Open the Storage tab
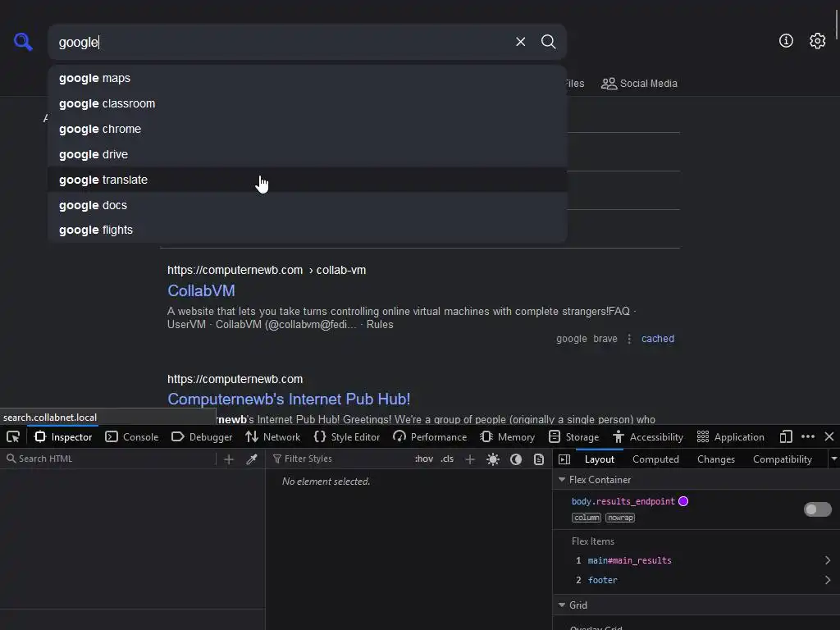This screenshot has height=630, width=840. click(573, 436)
